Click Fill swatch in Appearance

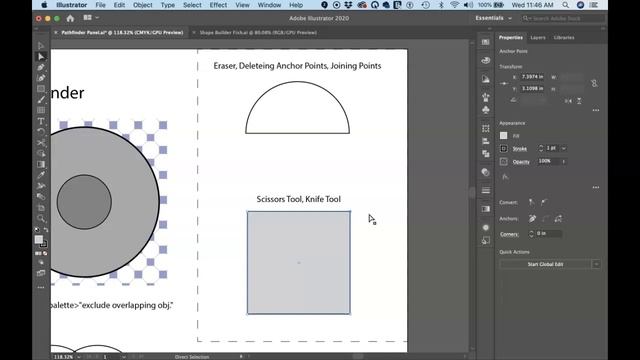coord(504,136)
